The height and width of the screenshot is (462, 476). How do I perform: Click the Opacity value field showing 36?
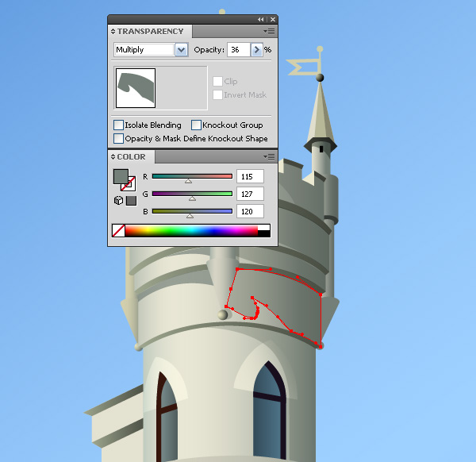coord(239,50)
